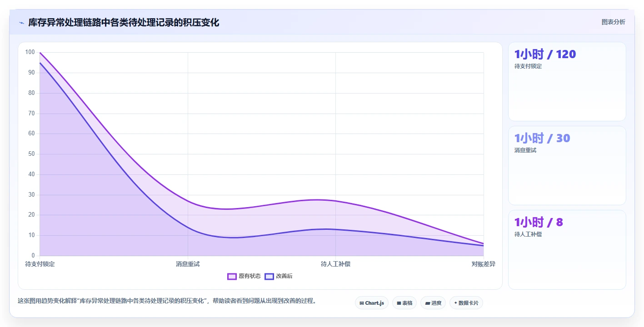Click the 图表分析 label
Screen dimensions: 644x327
coord(613,22)
